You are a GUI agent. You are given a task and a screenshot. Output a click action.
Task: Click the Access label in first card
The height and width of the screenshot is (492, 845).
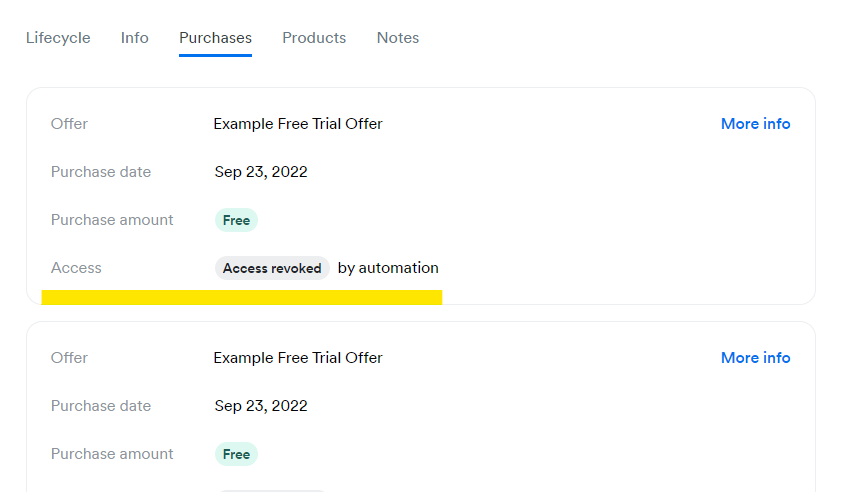pyautogui.click(x=76, y=268)
